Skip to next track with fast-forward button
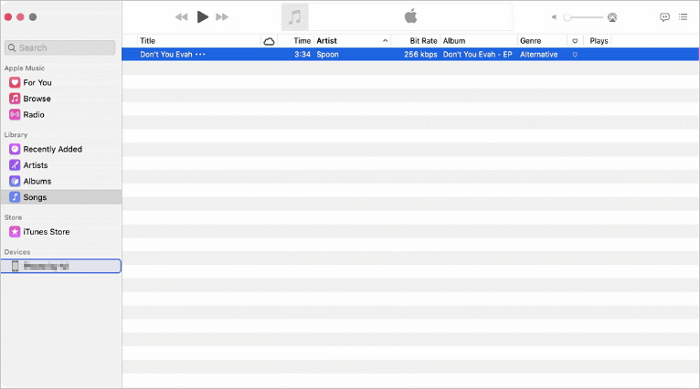 tap(222, 17)
